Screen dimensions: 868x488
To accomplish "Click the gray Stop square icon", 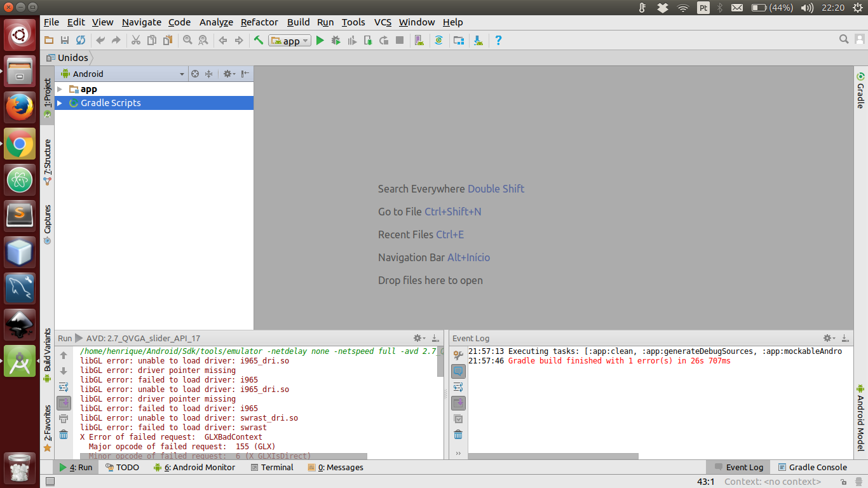I will coord(400,40).
